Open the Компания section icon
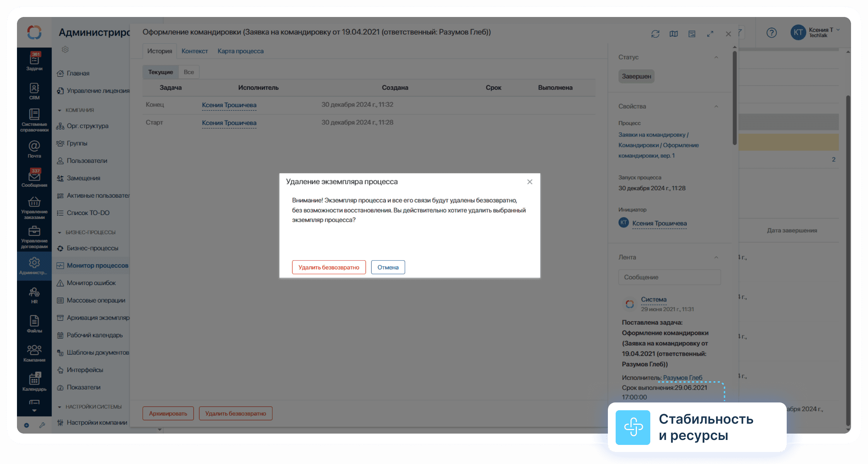Viewport: 868px width, 464px height. [34, 353]
